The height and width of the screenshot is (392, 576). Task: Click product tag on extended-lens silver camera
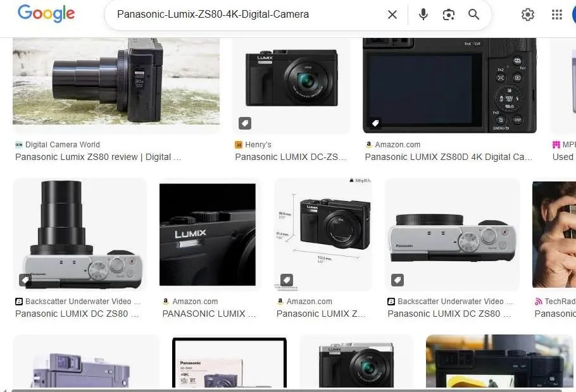tap(25, 280)
